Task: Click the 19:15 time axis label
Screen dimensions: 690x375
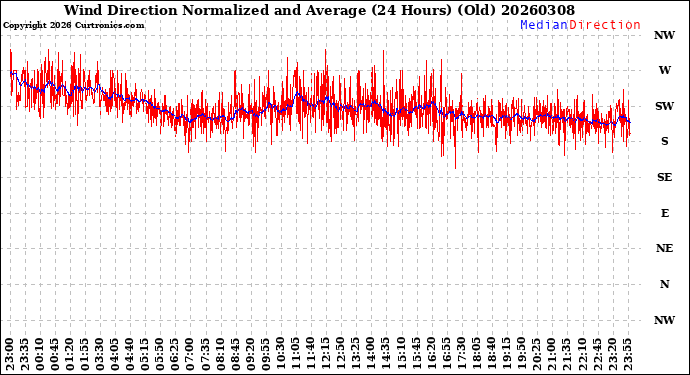Action: click(x=506, y=355)
